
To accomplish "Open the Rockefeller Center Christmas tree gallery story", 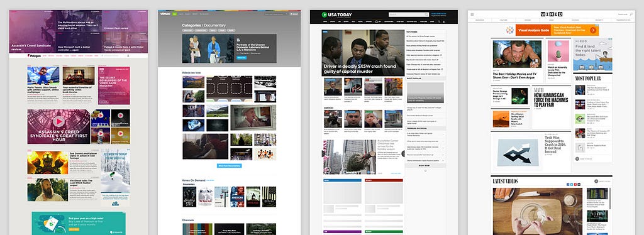I will pyautogui.click(x=363, y=156).
